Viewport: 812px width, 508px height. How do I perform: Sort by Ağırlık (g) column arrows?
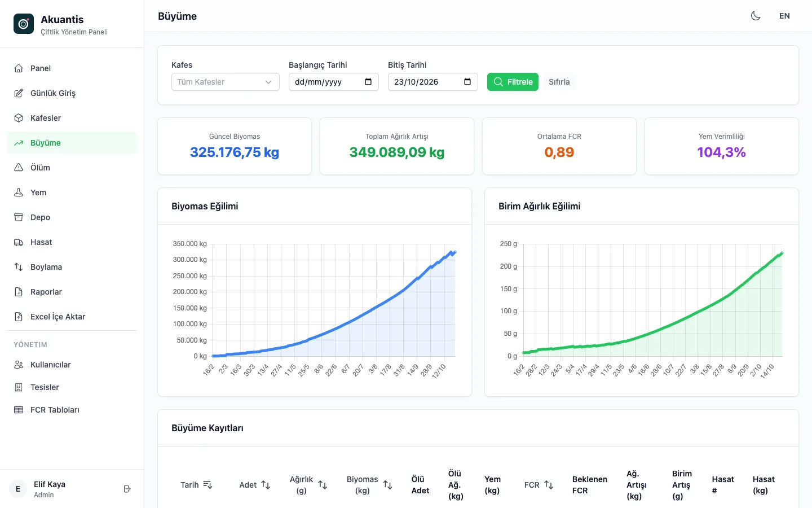(323, 485)
